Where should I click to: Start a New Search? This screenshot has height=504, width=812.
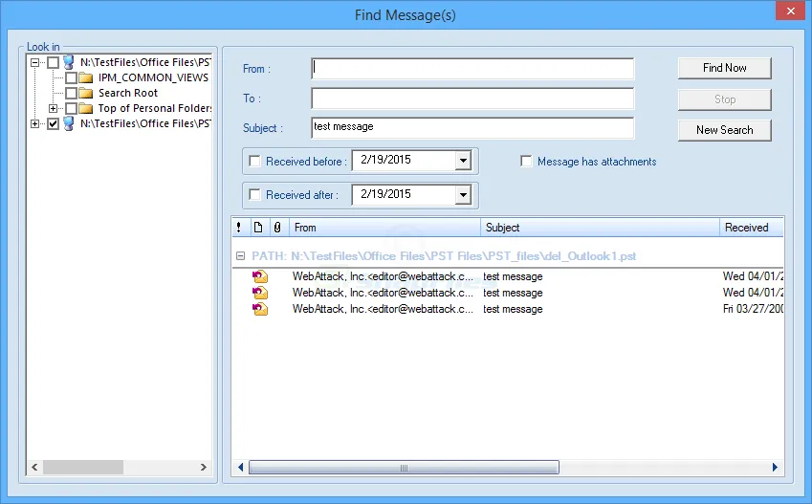click(x=724, y=130)
